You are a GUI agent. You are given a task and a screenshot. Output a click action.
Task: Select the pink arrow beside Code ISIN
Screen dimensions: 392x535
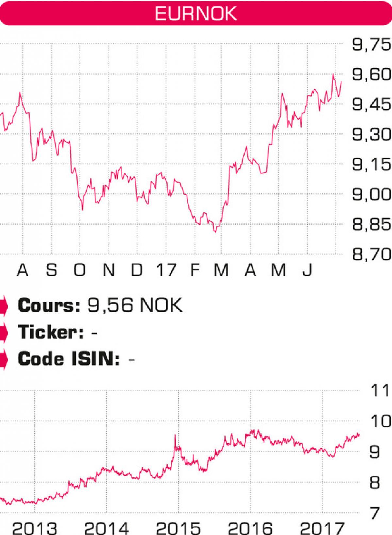coord(3,359)
